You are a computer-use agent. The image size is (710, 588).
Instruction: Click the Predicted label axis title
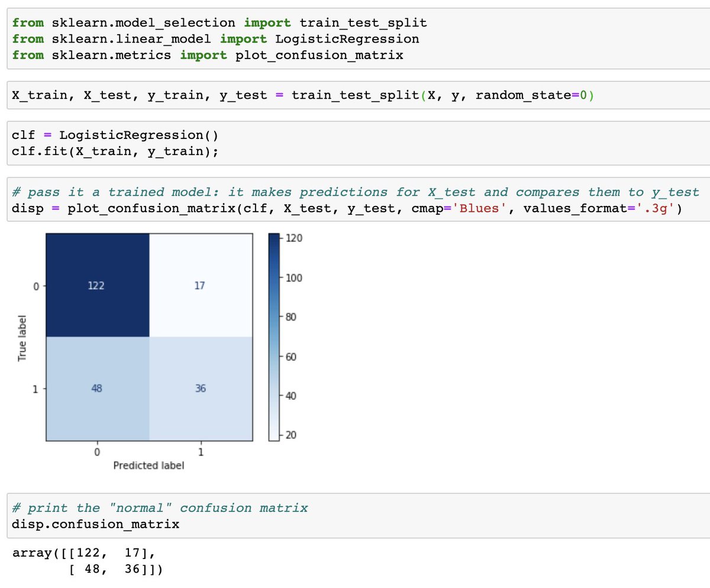[x=148, y=465]
